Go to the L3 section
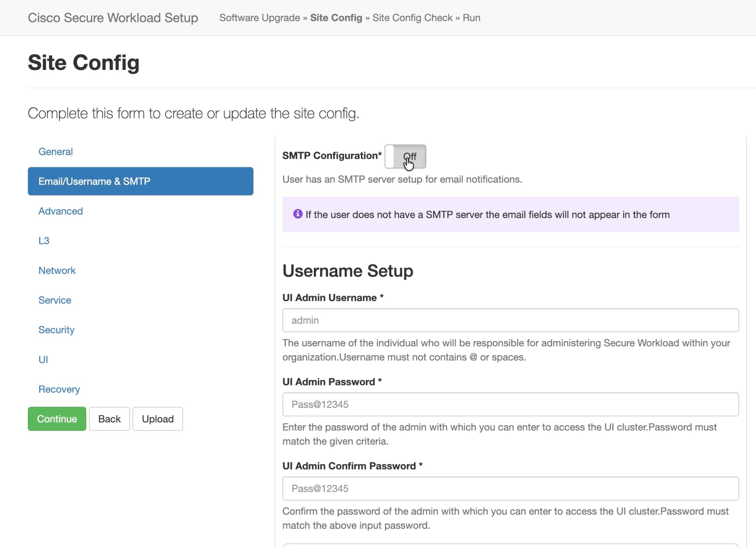This screenshot has height=547, width=756. click(44, 240)
